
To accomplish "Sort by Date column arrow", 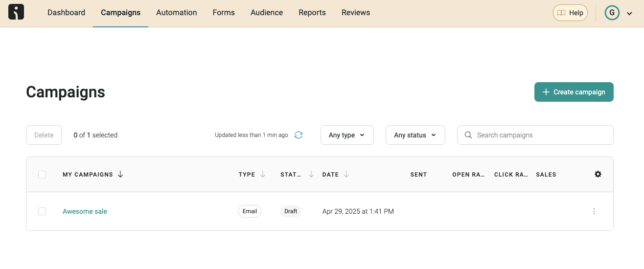I will (x=346, y=174).
